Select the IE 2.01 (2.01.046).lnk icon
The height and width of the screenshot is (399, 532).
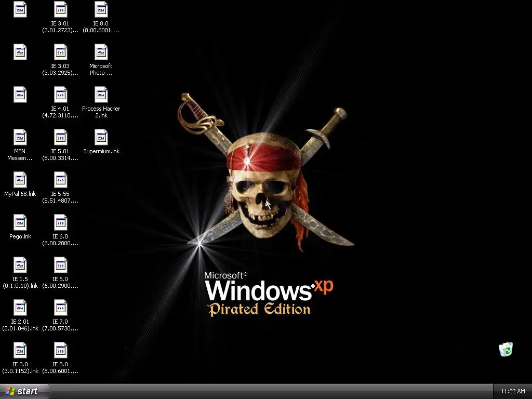pyautogui.click(x=20, y=308)
